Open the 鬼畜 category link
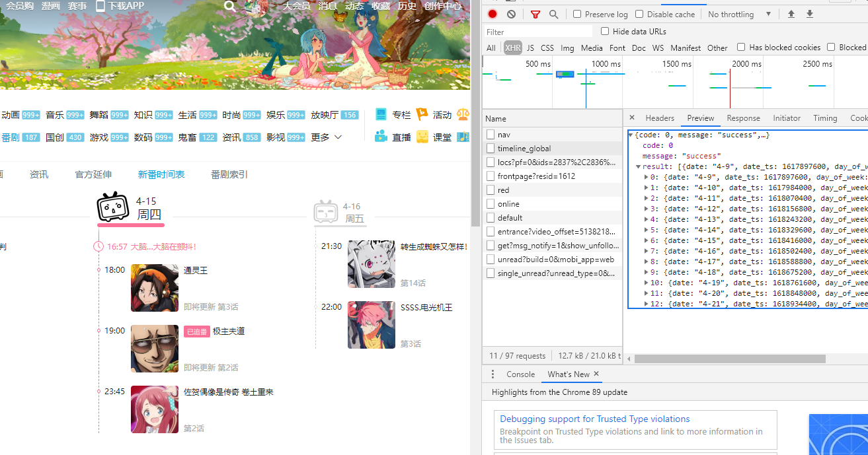The height and width of the screenshot is (455, 868). (187, 137)
